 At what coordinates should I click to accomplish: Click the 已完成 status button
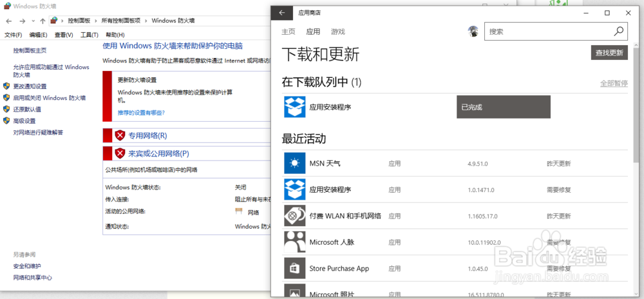[x=504, y=107]
